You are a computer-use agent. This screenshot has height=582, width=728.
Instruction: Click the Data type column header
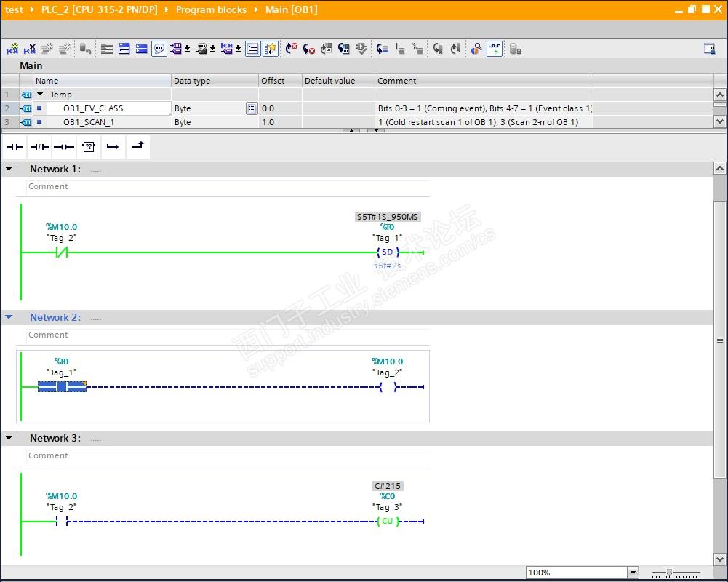tap(215, 81)
